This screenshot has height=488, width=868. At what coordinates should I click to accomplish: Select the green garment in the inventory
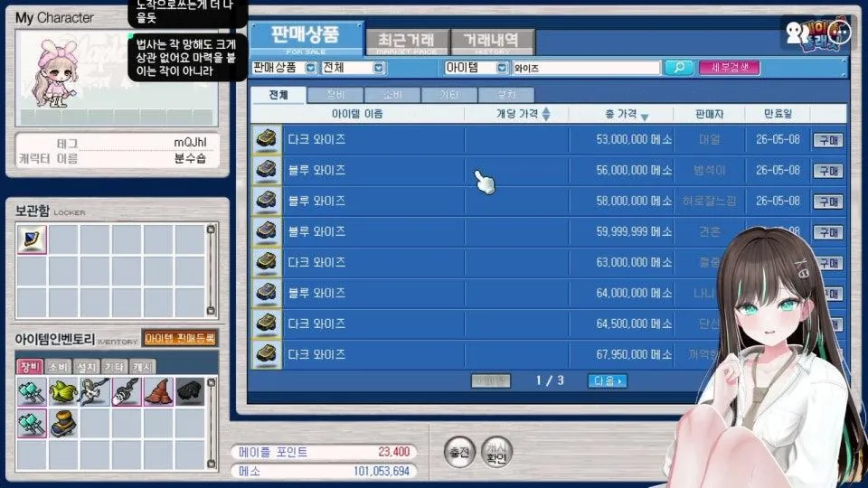pyautogui.click(x=62, y=391)
